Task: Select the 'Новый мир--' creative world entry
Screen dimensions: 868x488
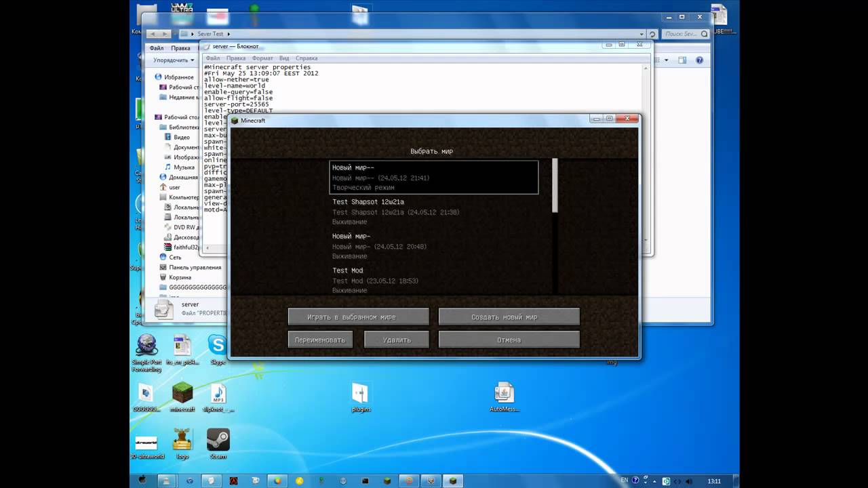Action: point(434,178)
